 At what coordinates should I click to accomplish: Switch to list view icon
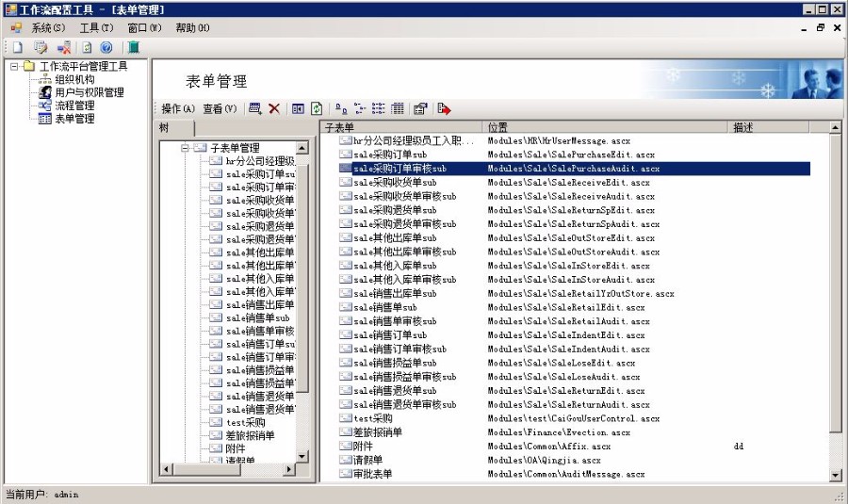pyautogui.click(x=379, y=108)
